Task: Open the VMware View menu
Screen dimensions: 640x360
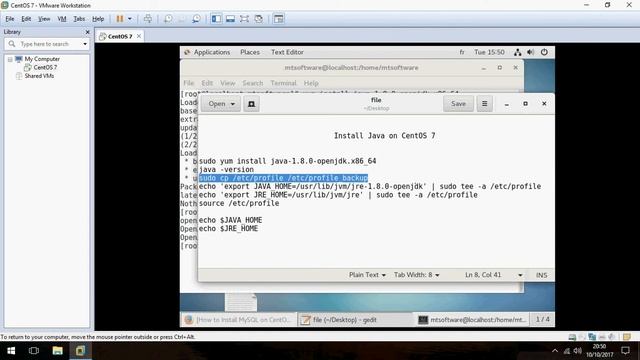Action: click(44, 19)
